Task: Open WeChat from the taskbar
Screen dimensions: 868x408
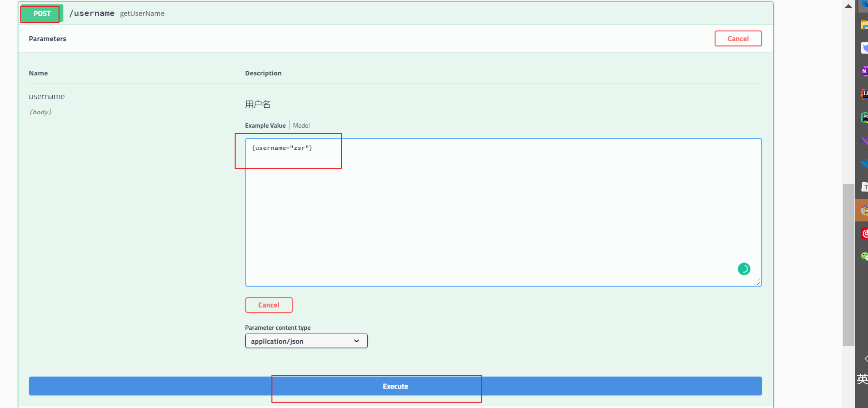Action: pos(864,256)
